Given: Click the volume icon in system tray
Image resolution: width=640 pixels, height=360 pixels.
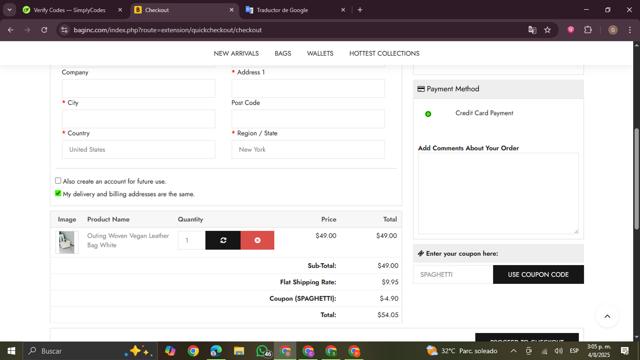Looking at the screenshot, I should tap(559, 351).
